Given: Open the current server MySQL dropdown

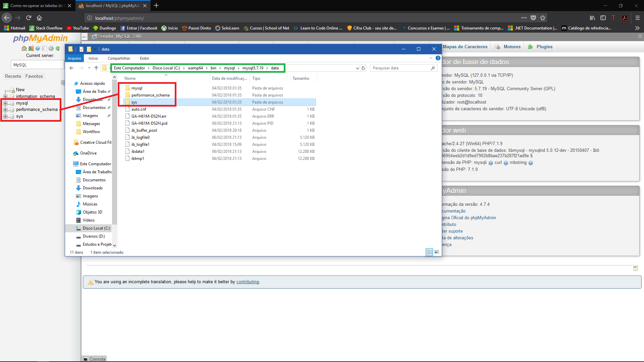Looking at the screenshot, I should point(38,65).
